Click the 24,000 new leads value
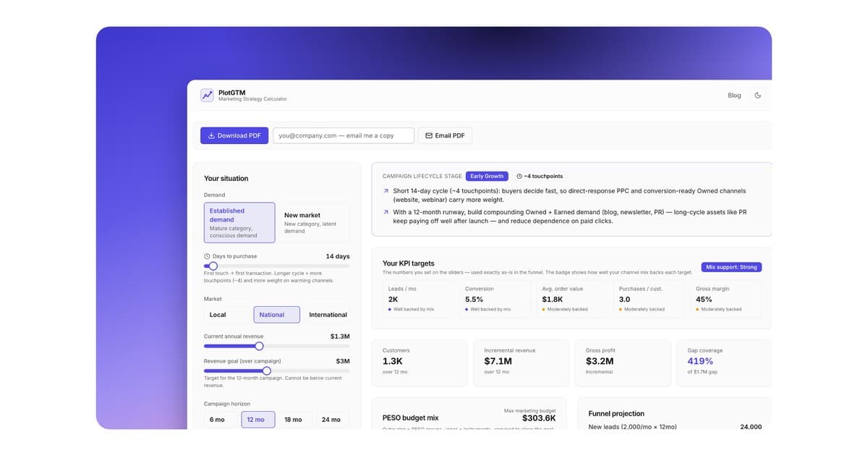This screenshot has width=868, height=456. [751, 427]
